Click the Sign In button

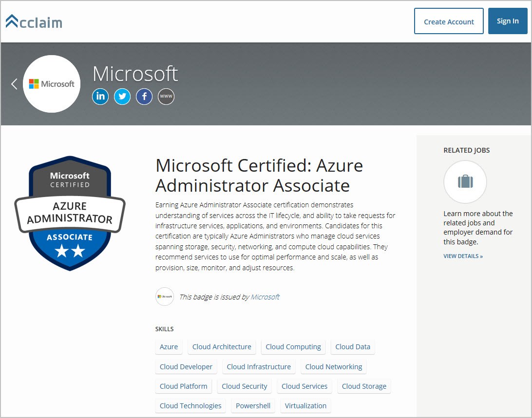click(x=508, y=21)
